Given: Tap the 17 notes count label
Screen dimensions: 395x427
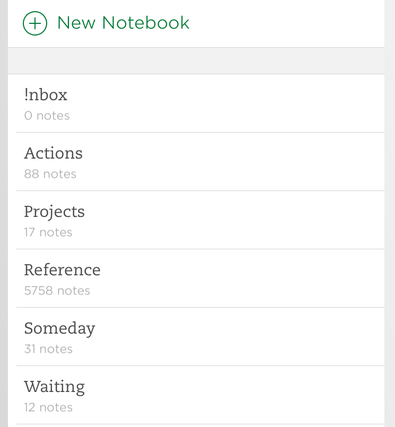Looking at the screenshot, I should [x=48, y=232].
